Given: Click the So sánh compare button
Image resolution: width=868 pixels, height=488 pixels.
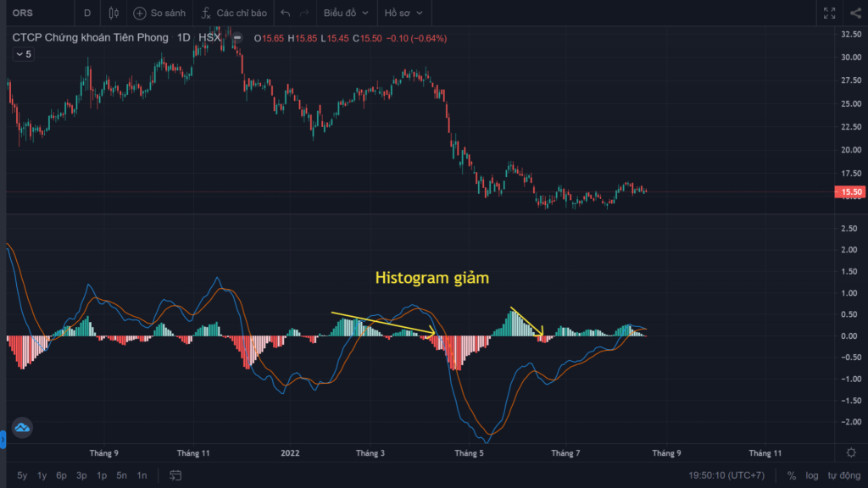Looking at the screenshot, I should pyautogui.click(x=159, y=13).
